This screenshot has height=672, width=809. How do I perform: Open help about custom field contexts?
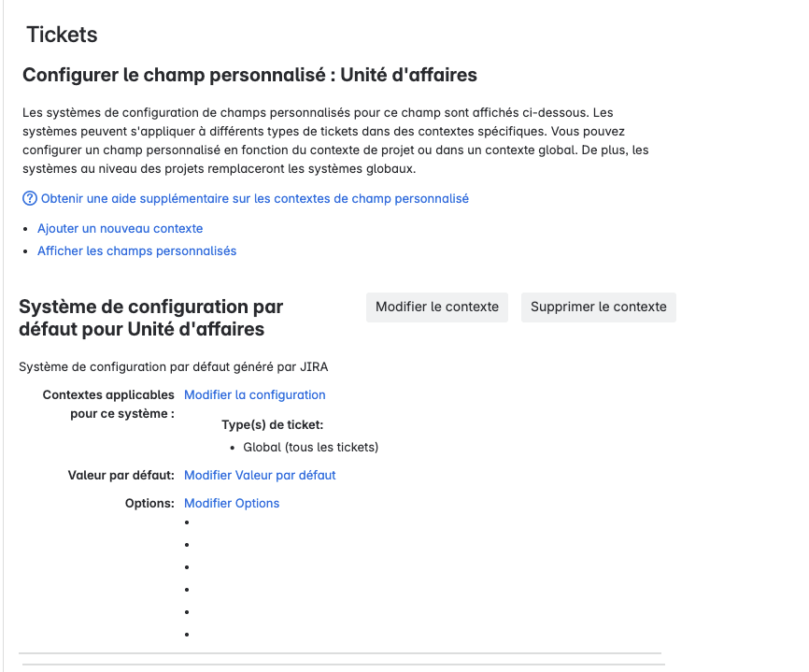pos(252,198)
